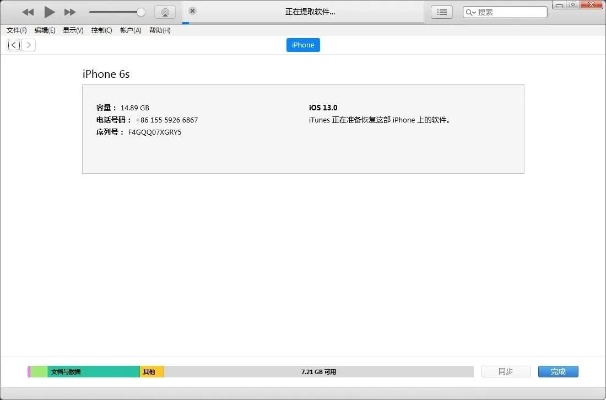Select the blue iPhone tab

pos(303,45)
